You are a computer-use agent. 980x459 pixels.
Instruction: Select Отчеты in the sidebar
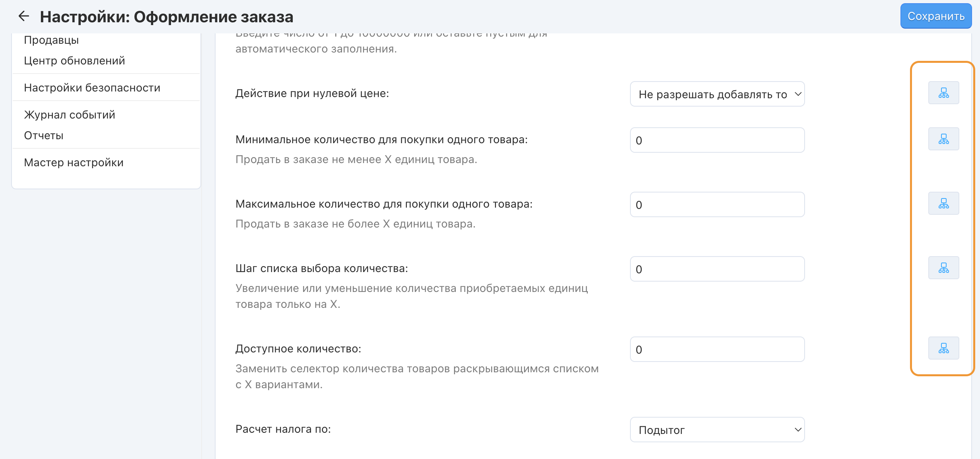tap(44, 136)
